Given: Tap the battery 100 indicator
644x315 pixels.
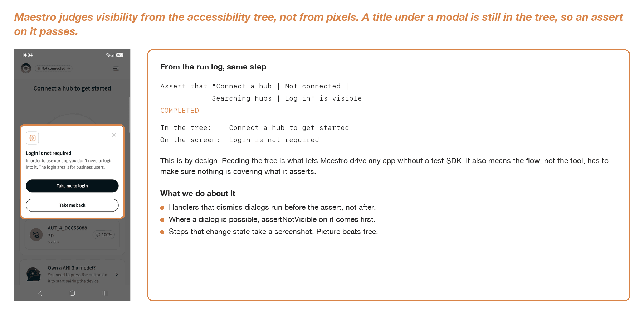Looking at the screenshot, I should click(x=119, y=55).
